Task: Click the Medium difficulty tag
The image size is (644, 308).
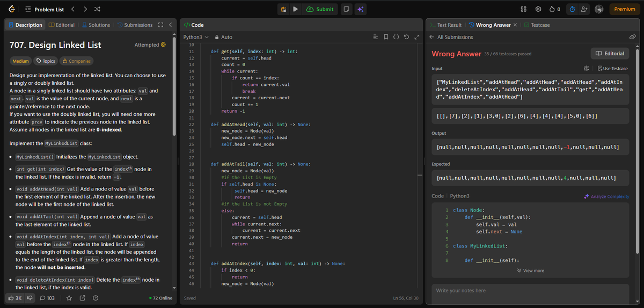Action: [20, 61]
